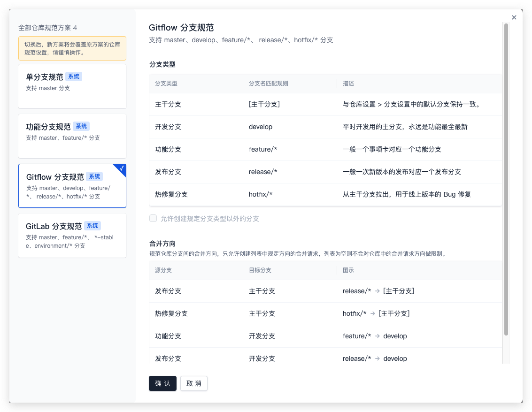Click the 开发分支 cell in branch type table

tap(168, 127)
